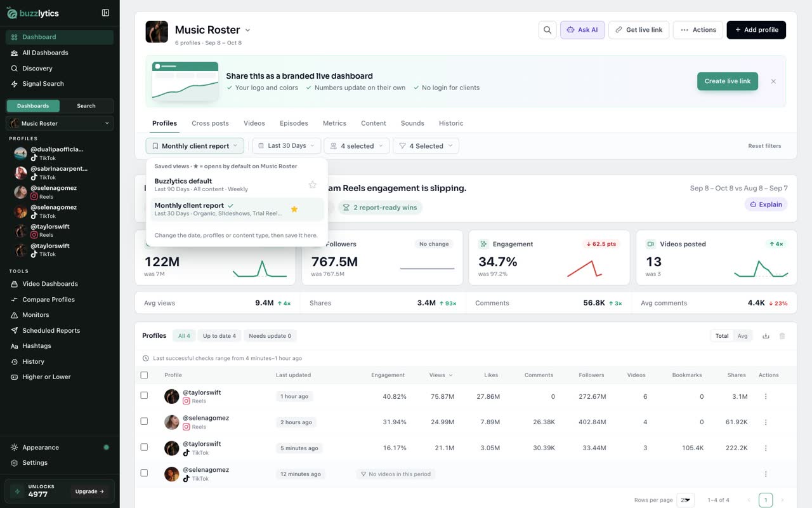Screen dimensions: 812x508
Task: Sort table by Views column
Action: (441, 375)
